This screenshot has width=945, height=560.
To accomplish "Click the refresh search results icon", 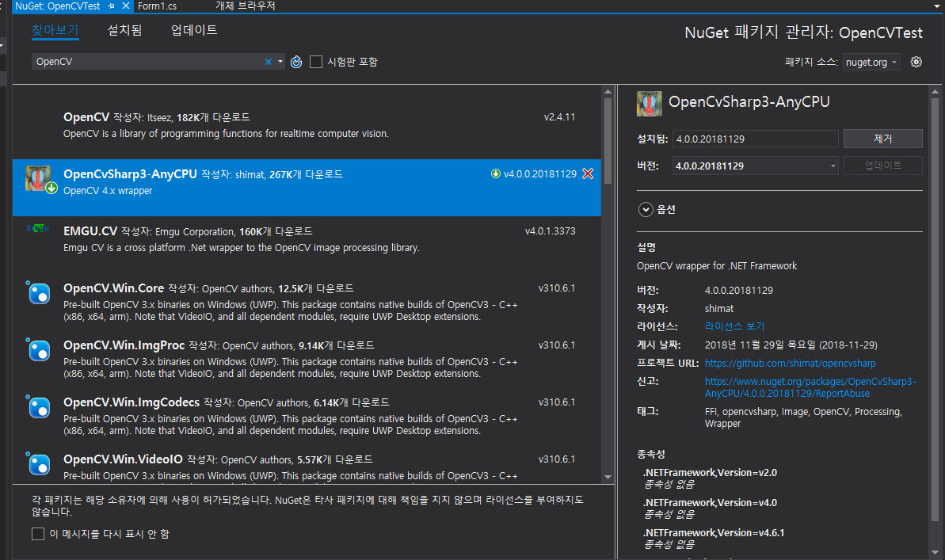I will (x=295, y=61).
